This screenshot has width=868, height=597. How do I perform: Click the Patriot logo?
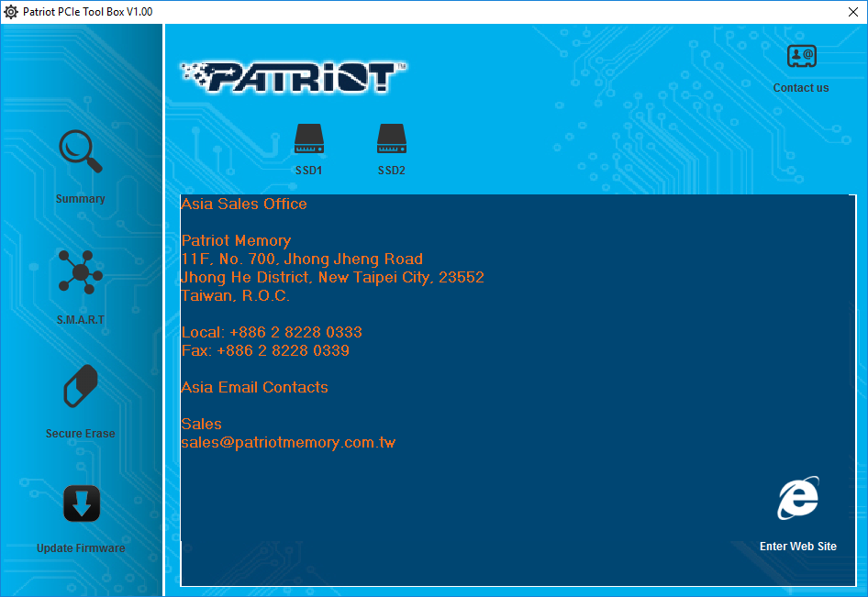pyautogui.click(x=294, y=77)
